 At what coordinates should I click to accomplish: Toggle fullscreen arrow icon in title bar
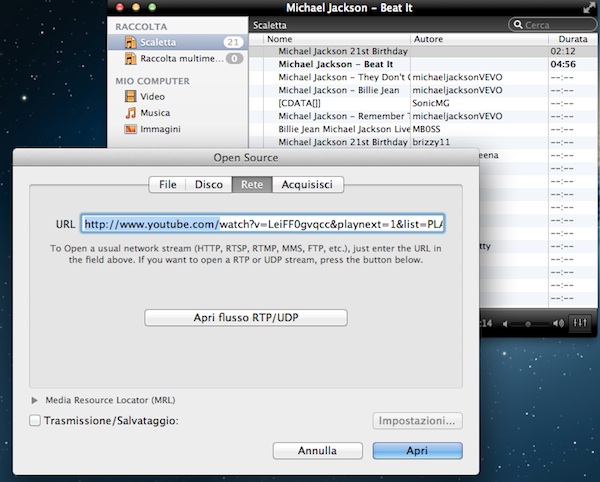[589, 8]
